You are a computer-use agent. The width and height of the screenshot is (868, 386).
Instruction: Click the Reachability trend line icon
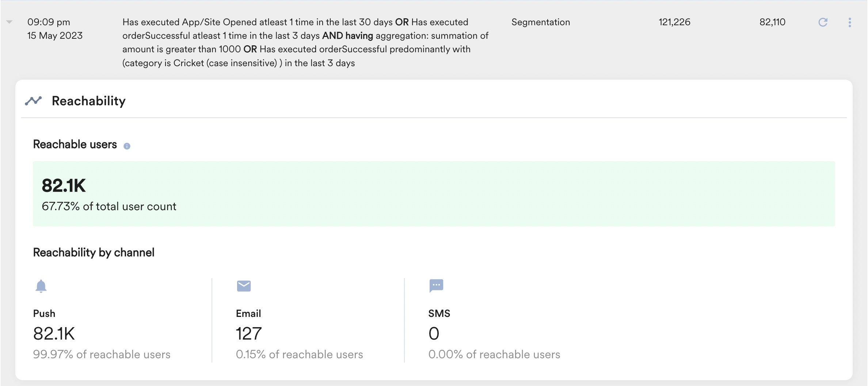(33, 101)
